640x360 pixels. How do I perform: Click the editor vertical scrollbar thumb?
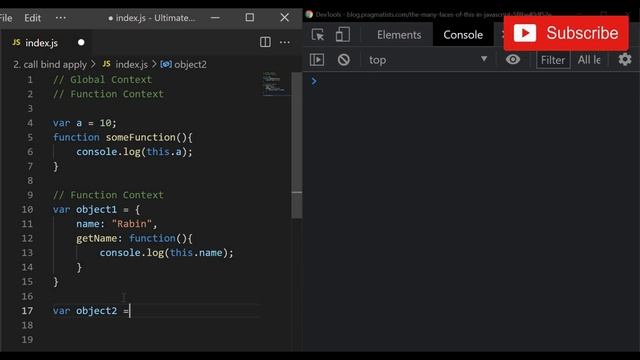click(x=297, y=145)
